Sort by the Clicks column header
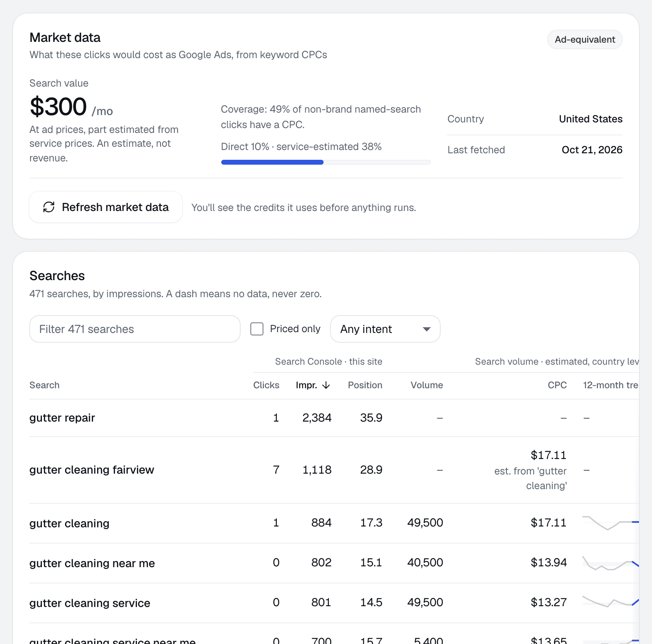 click(266, 385)
